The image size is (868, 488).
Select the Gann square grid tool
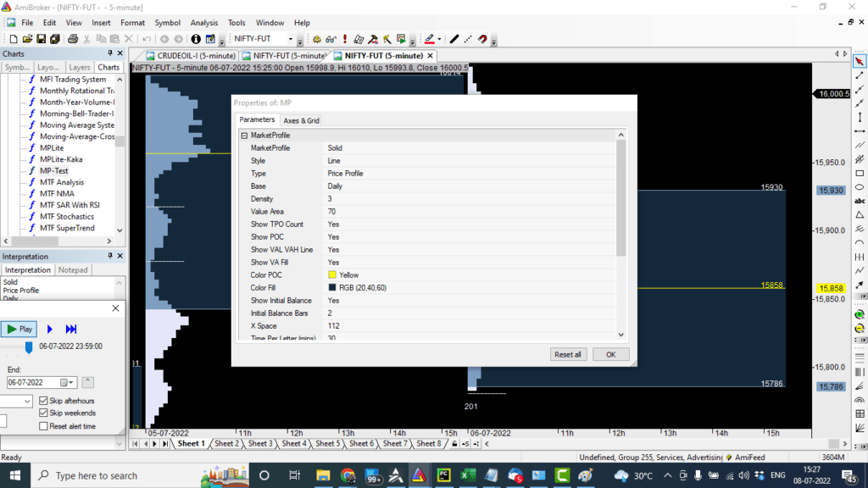(x=860, y=413)
